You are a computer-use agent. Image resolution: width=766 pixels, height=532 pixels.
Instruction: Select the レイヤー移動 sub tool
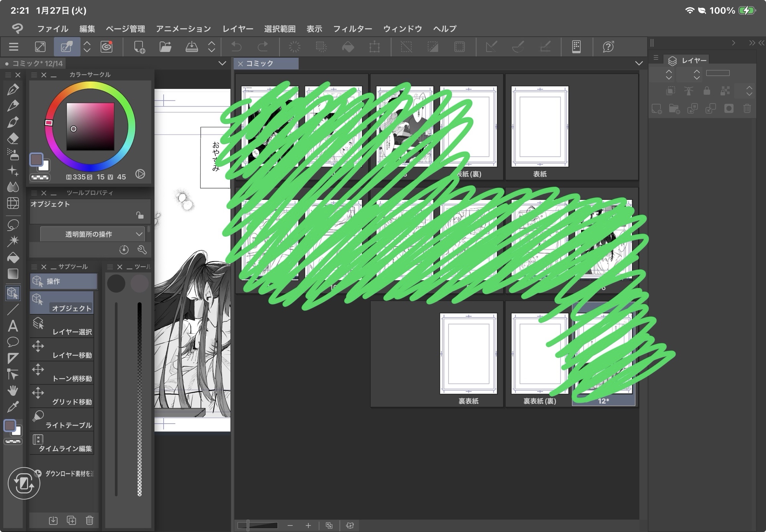point(62,350)
